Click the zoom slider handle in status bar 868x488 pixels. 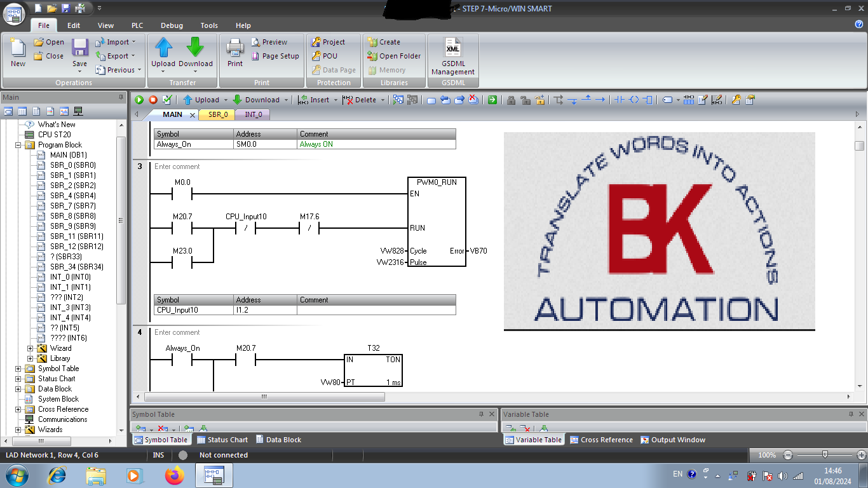[x=825, y=455]
